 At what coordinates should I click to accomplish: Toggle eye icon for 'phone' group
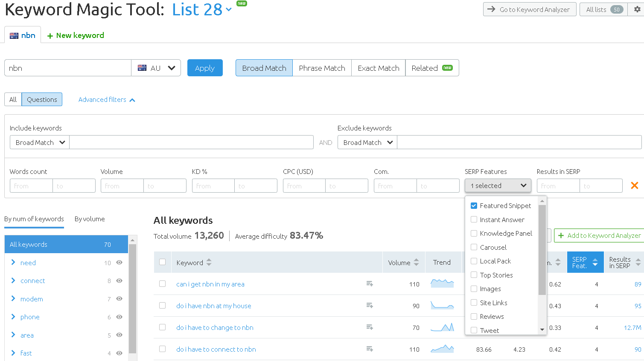[x=119, y=317]
